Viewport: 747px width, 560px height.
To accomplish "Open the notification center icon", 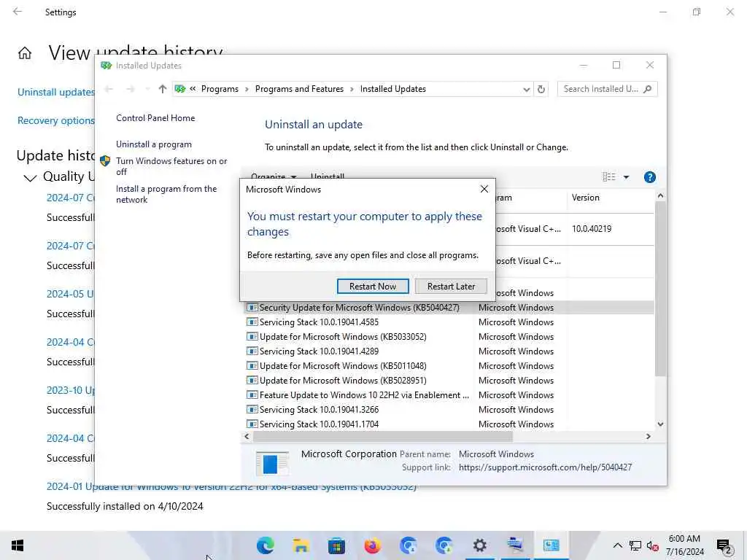I will pyautogui.click(x=724, y=545).
